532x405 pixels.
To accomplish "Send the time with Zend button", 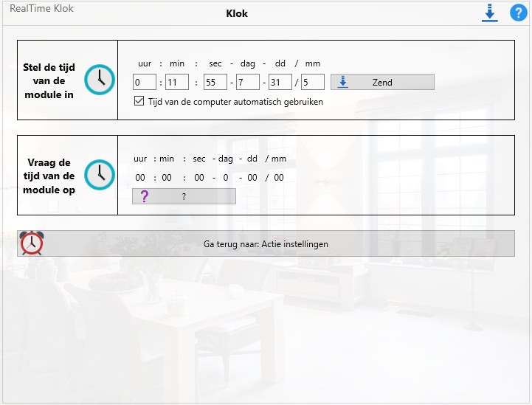I will click(382, 82).
